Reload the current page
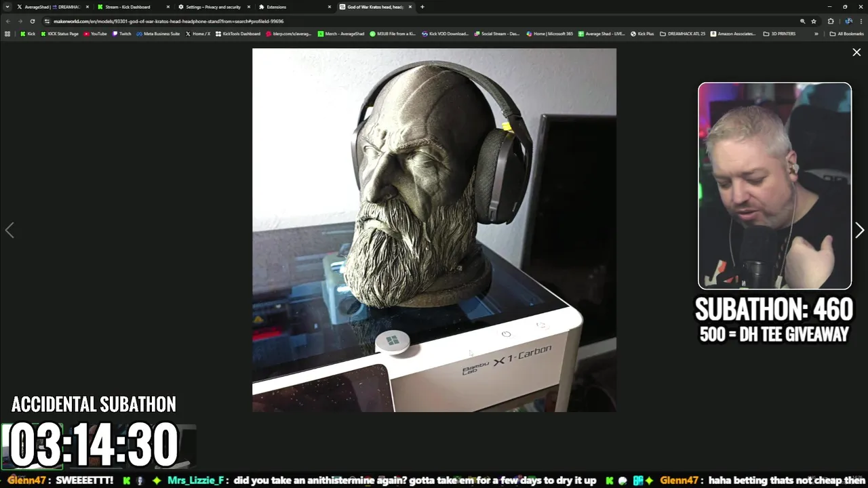Viewport: 868px width, 488px height. point(32,21)
